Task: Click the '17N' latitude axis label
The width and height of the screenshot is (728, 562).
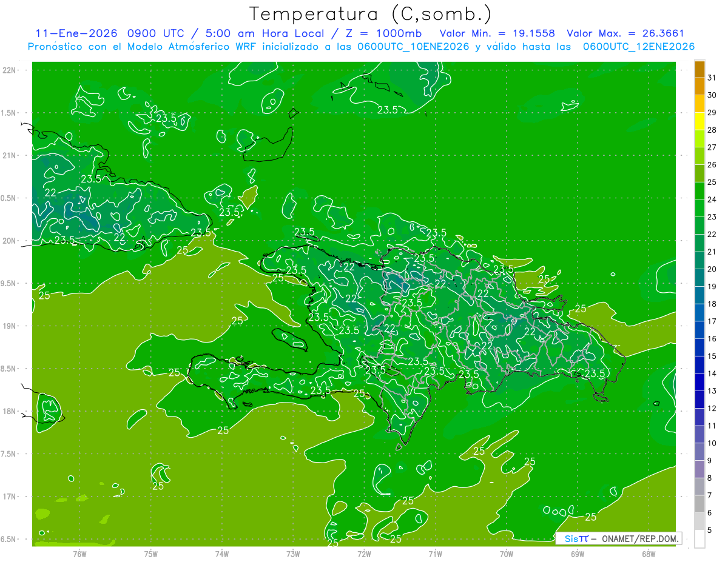Action: pos(8,497)
